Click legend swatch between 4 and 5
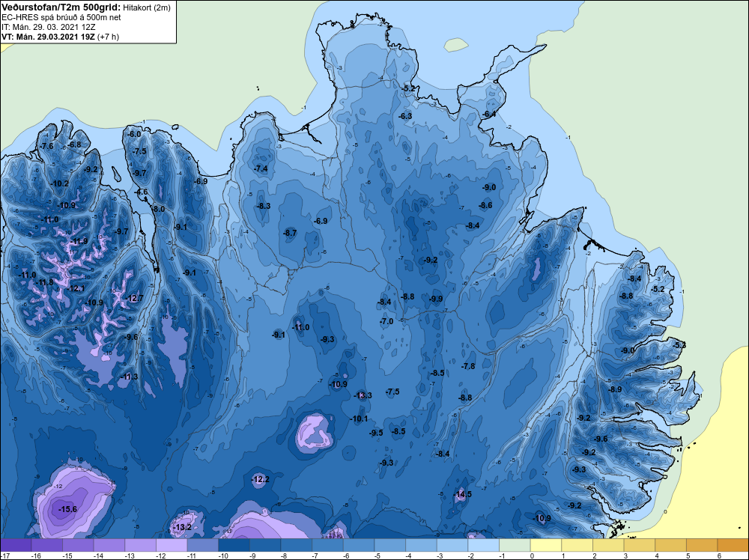 [x=670, y=545]
